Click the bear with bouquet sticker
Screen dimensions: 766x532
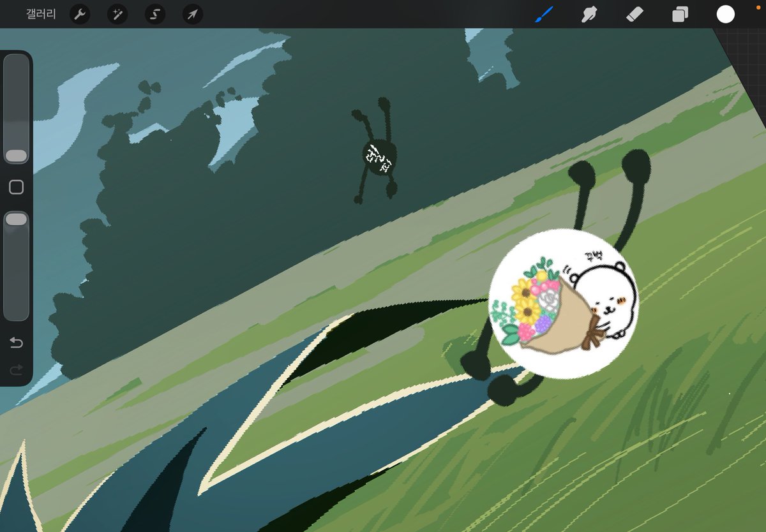coord(564,304)
